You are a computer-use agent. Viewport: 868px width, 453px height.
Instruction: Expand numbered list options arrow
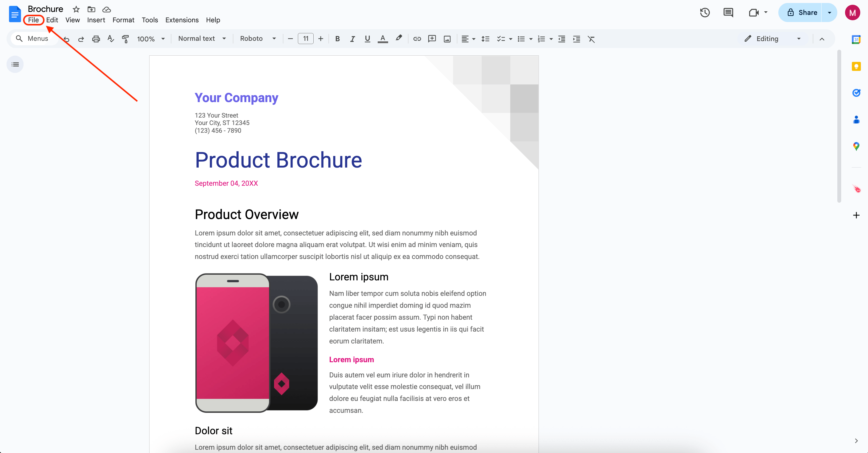551,39
